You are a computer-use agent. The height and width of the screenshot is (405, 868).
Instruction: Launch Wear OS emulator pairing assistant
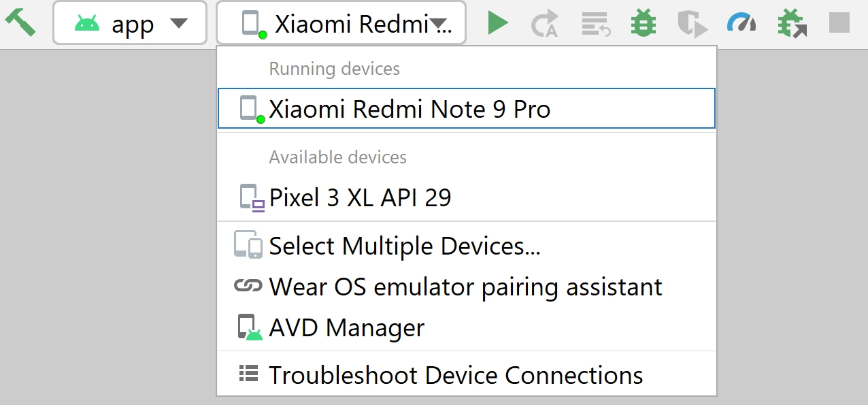[x=465, y=287]
